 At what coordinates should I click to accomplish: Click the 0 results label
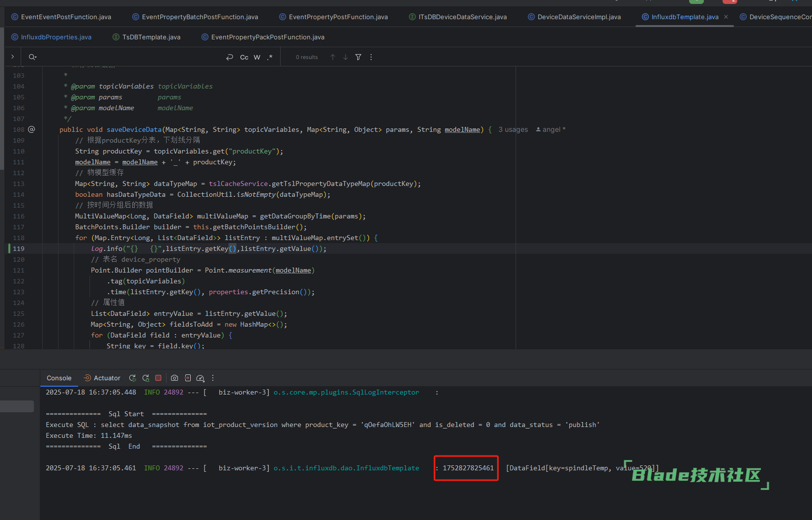click(307, 57)
